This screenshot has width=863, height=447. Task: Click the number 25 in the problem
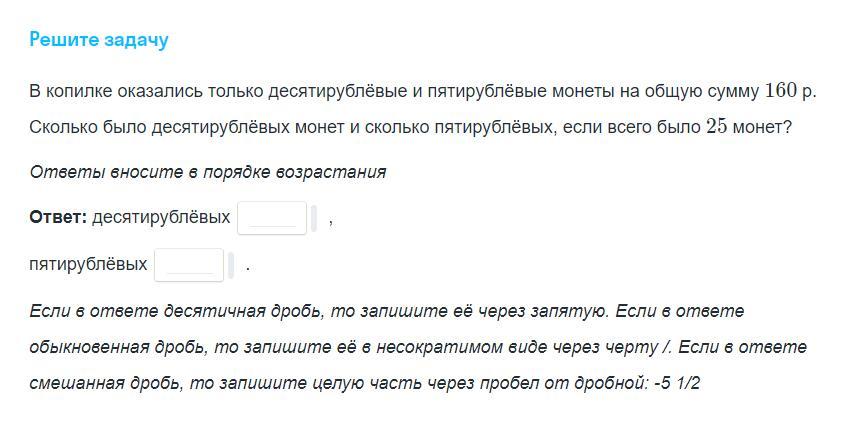(717, 127)
